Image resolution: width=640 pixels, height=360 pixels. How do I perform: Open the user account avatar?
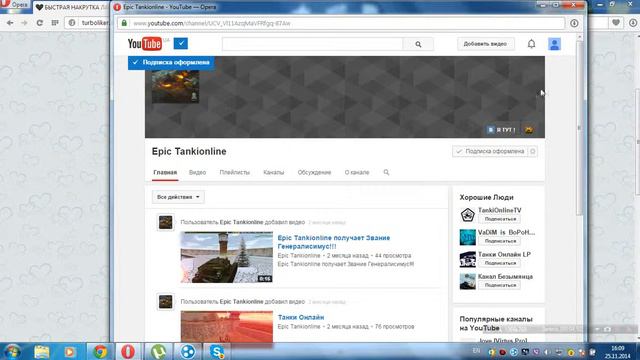point(554,44)
